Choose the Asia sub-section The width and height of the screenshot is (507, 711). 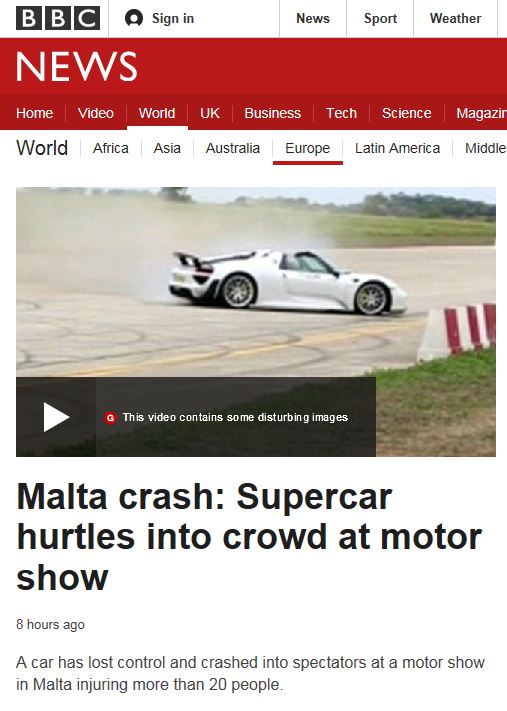point(167,148)
